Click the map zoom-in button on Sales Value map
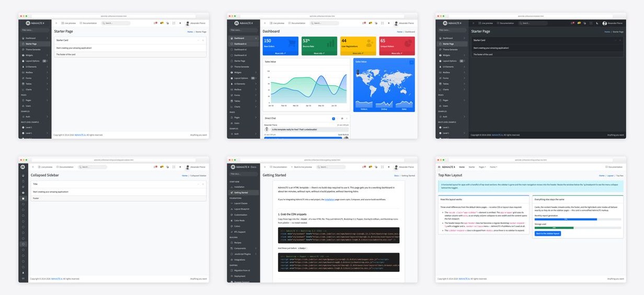The width and height of the screenshot is (644, 295). [358, 71]
